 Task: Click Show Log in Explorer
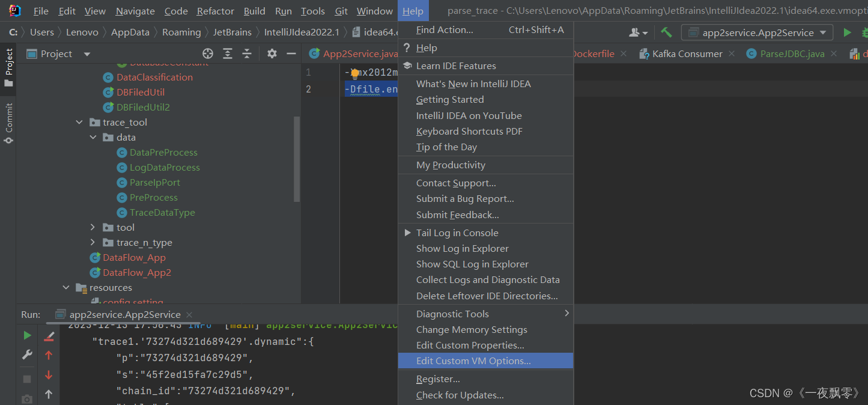click(485, 248)
